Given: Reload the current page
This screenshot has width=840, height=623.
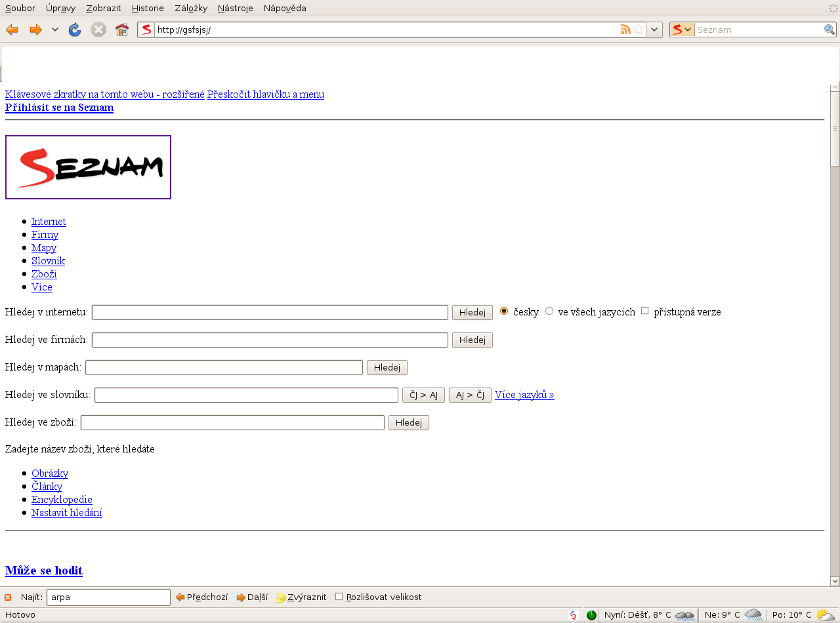Looking at the screenshot, I should (75, 30).
